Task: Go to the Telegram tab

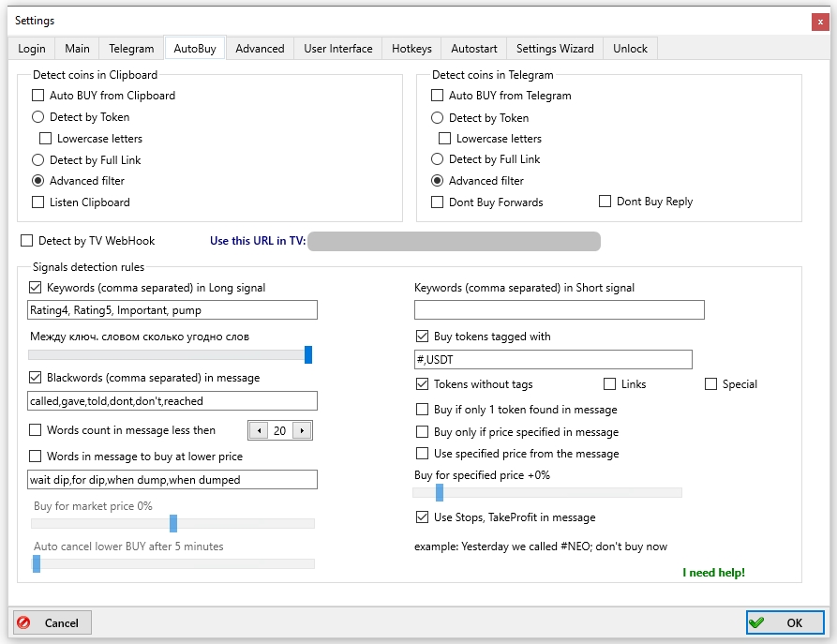Action: pos(131,49)
